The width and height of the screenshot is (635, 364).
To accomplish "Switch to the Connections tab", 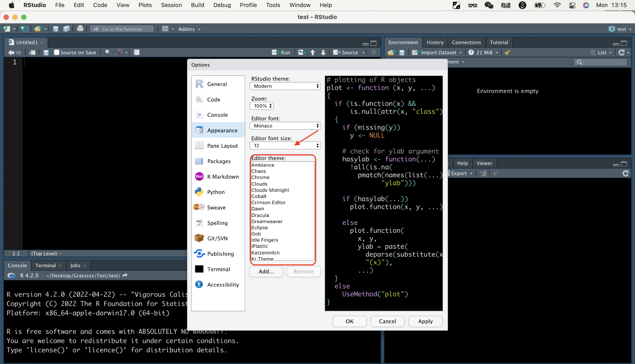I will [x=466, y=42].
